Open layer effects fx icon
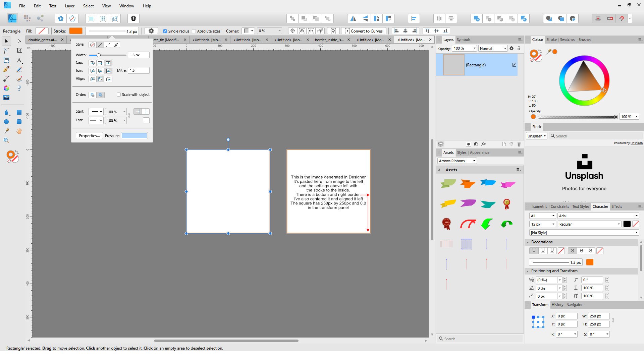This screenshot has width=644, height=362. (x=483, y=144)
